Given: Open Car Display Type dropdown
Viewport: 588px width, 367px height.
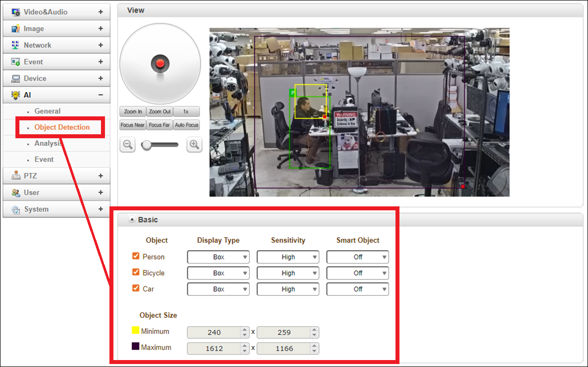Looking at the screenshot, I should tap(218, 289).
